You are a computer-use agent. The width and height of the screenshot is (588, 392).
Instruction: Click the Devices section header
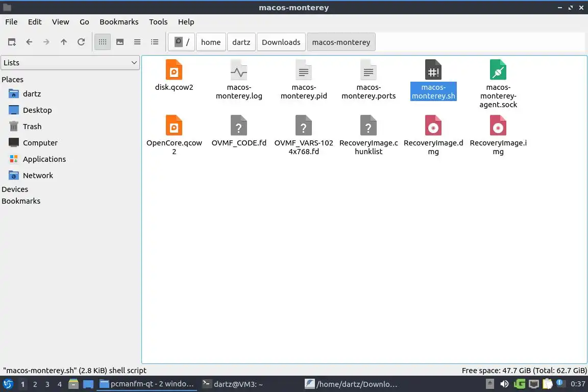[x=15, y=189]
